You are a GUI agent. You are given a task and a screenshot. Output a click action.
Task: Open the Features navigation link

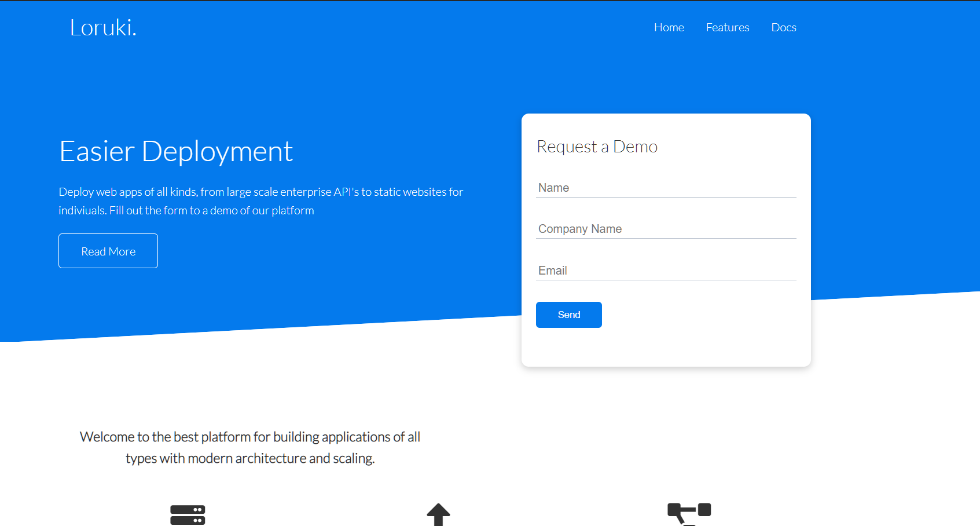[x=727, y=27]
